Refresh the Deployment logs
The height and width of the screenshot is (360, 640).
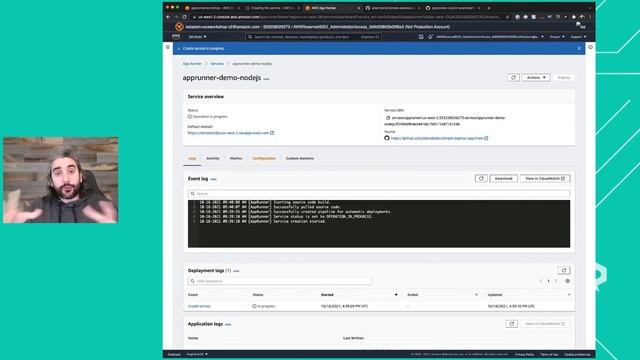click(x=564, y=271)
